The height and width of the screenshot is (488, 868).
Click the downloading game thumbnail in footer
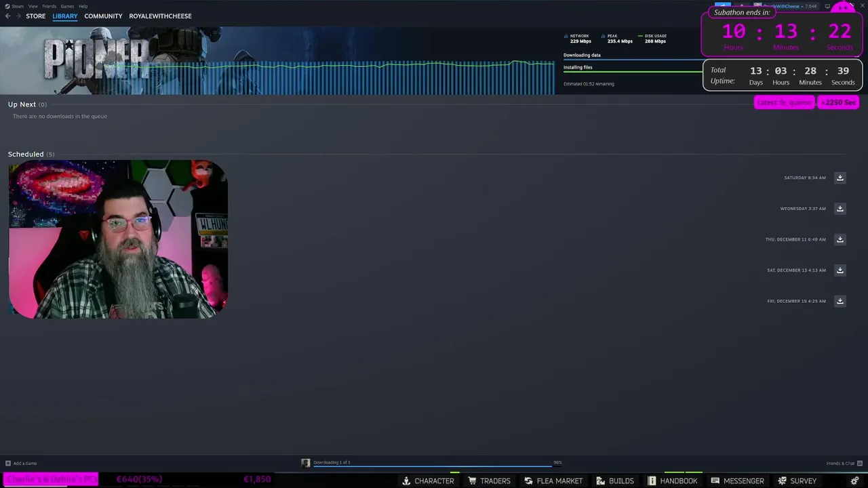[306, 463]
